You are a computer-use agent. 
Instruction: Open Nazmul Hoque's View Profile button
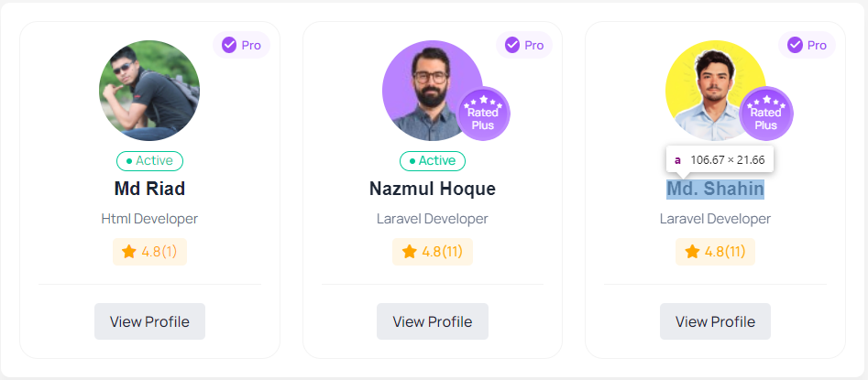432,321
